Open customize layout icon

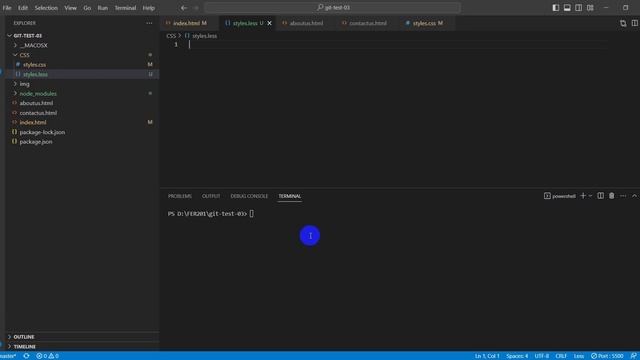(x=590, y=8)
